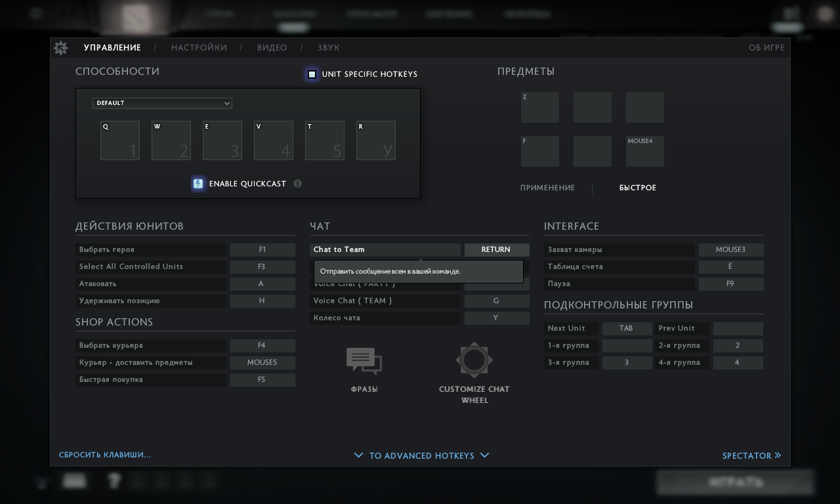Image resolution: width=840 pixels, height=504 pixels.
Task: Click the lightning Enable Quickcast icon
Action: pos(198,184)
